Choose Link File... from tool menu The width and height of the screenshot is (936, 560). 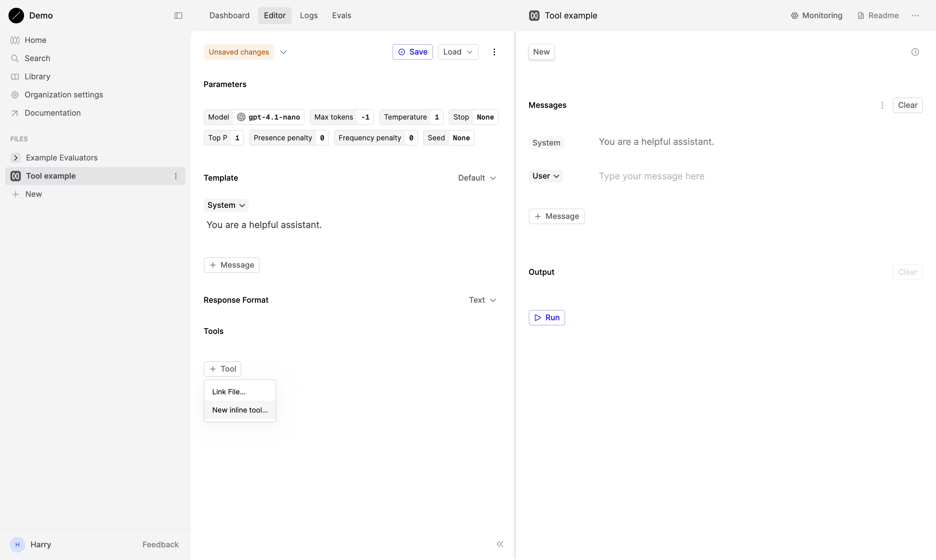240,392
